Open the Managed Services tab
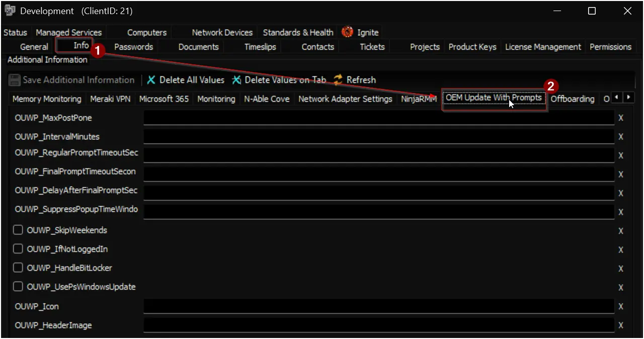 coord(69,32)
